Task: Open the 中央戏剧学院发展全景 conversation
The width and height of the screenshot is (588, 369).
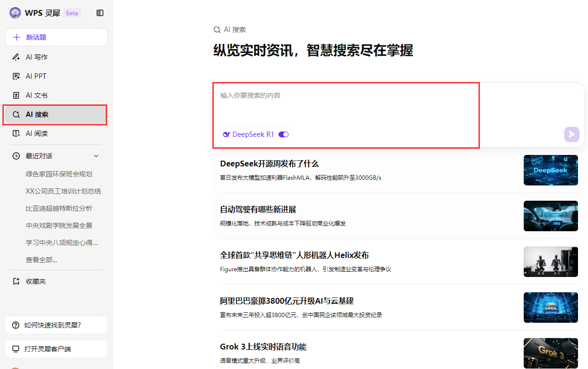Action: 59,225
